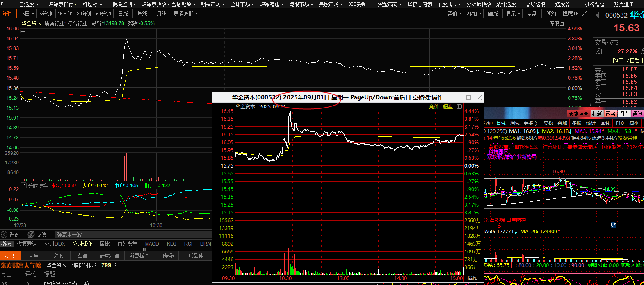Click the 购买L2查看 link
This screenshot has height=285, width=644.
628,60
